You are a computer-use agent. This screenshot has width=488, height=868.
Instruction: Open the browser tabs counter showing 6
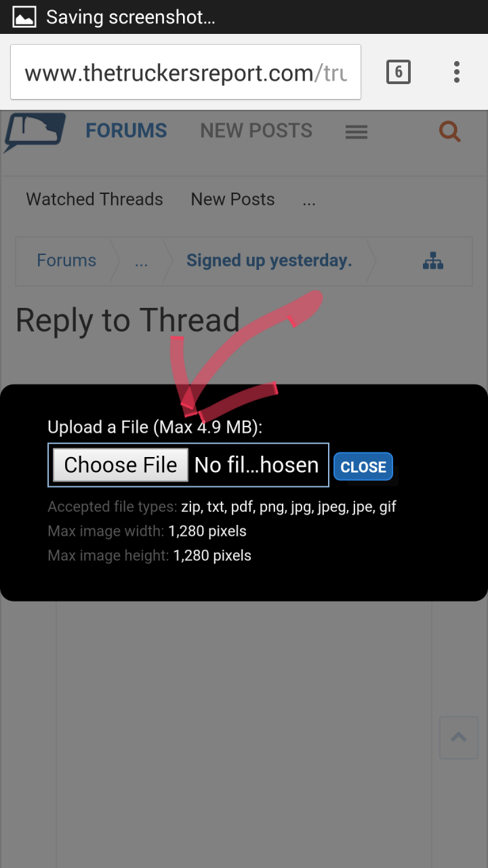tap(399, 72)
